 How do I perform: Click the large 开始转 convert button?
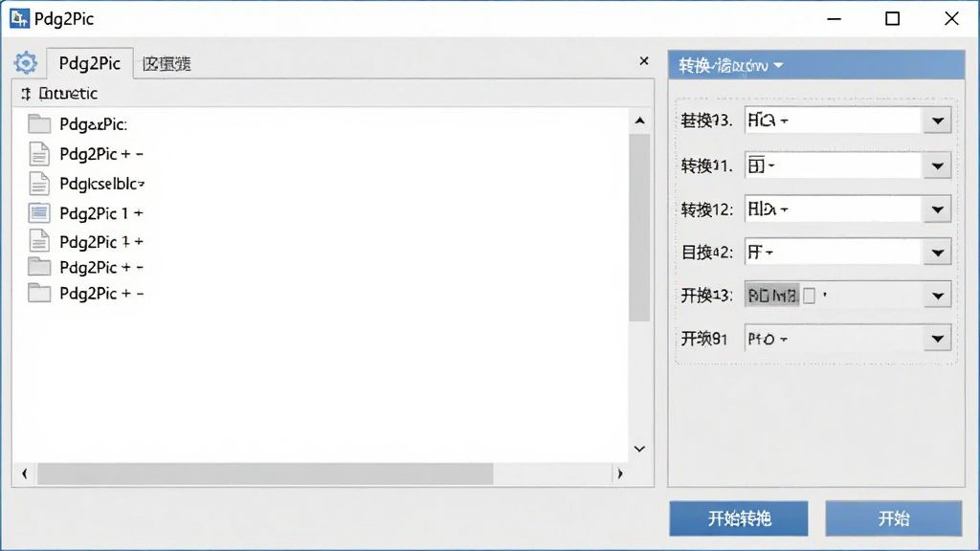coord(739,518)
